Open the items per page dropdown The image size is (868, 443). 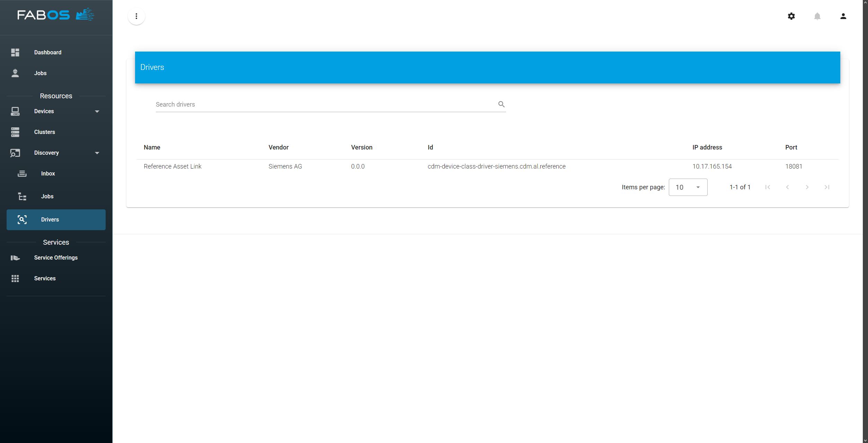688,187
